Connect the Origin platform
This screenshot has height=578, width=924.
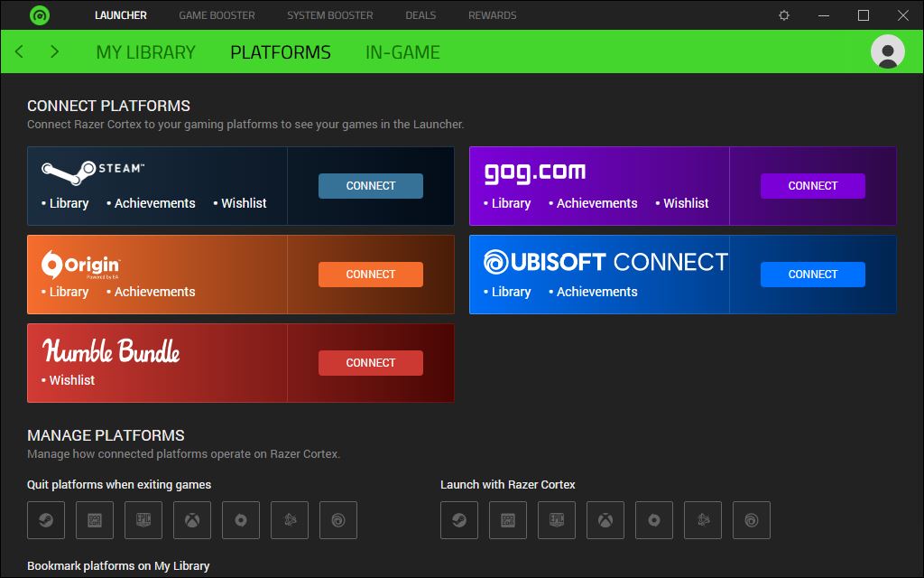[x=371, y=275]
